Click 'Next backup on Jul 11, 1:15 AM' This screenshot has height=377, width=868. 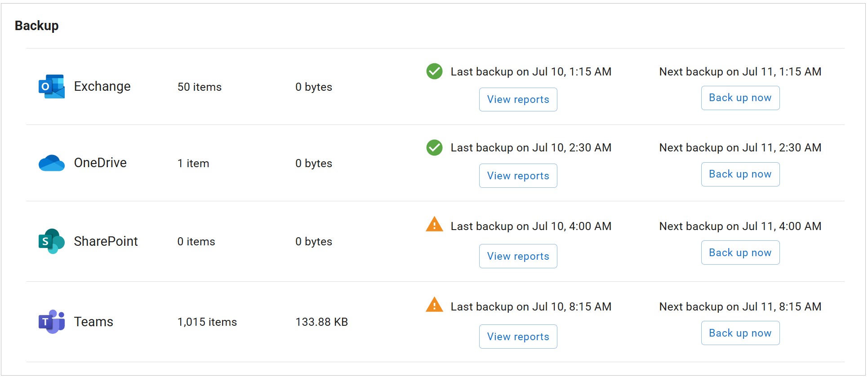[x=740, y=71]
